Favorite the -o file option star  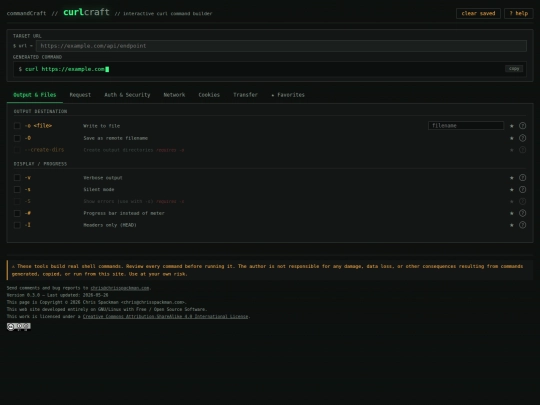pyautogui.click(x=511, y=126)
